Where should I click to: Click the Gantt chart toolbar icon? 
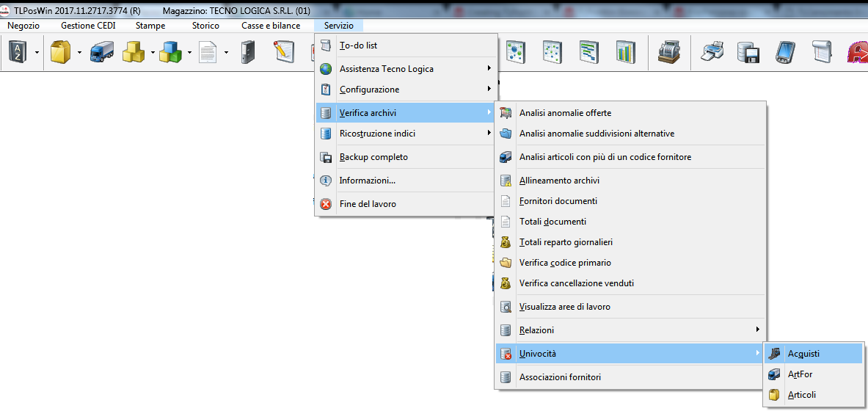pos(589,52)
